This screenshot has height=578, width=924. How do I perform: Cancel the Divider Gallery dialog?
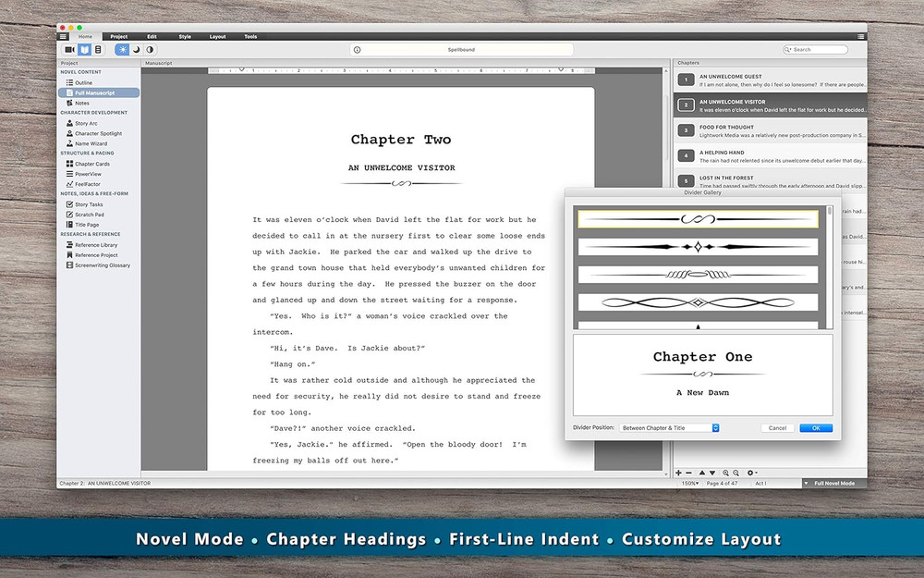pos(776,427)
